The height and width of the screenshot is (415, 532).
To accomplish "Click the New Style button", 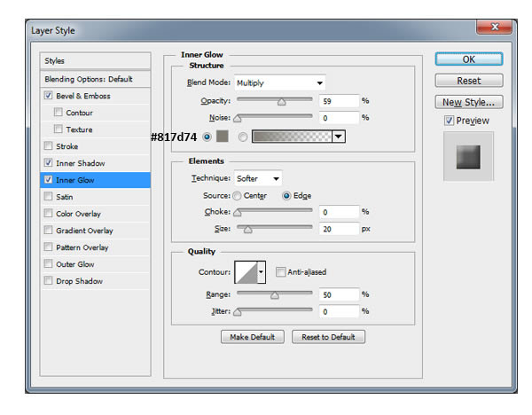I will (468, 102).
